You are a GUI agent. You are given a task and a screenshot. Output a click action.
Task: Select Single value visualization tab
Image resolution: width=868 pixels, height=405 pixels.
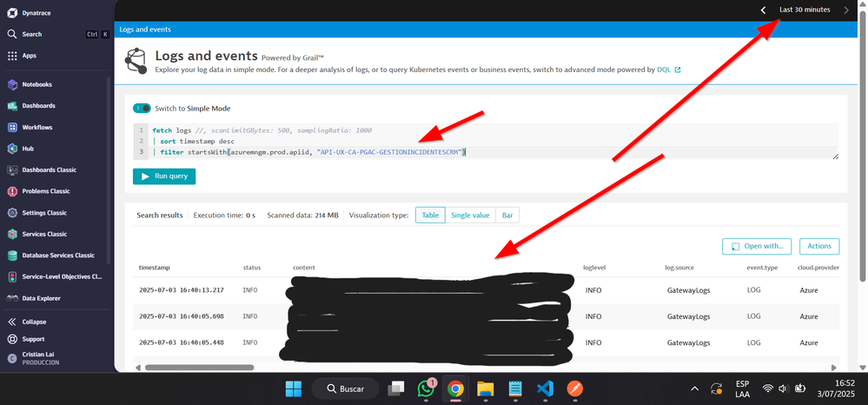[470, 216]
